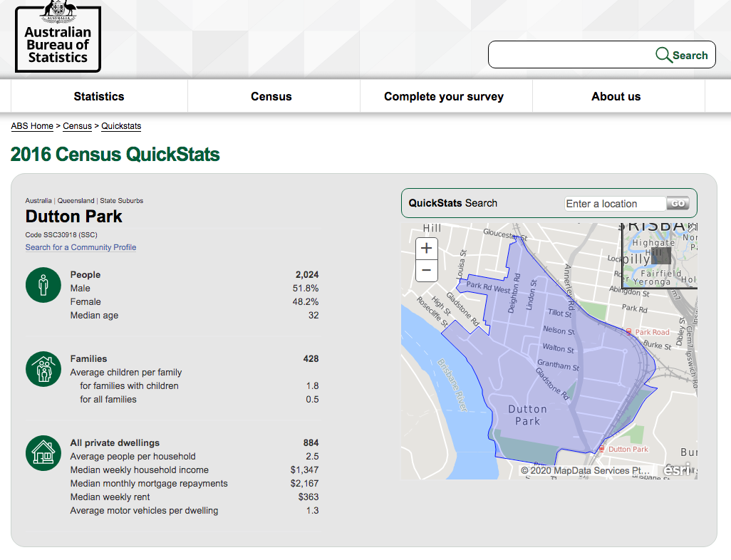
Task: Click the magnifier Search icon
Action: click(663, 55)
